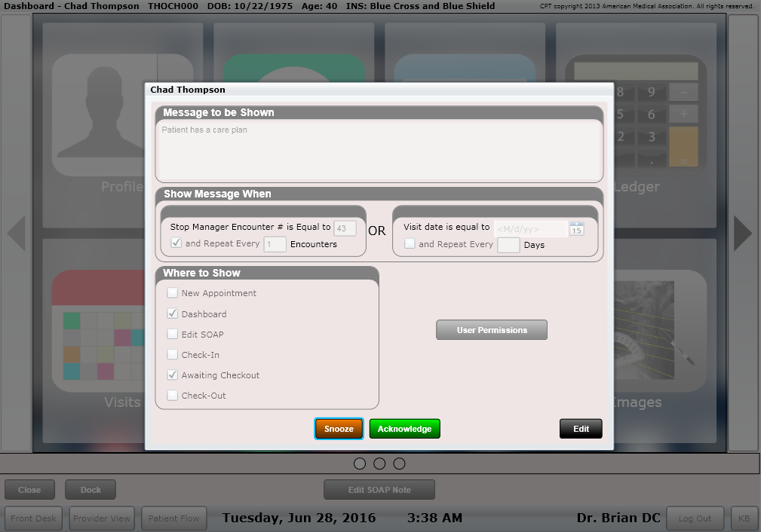761x532 pixels.
Task: Click the Visit date input field
Action: (530, 228)
